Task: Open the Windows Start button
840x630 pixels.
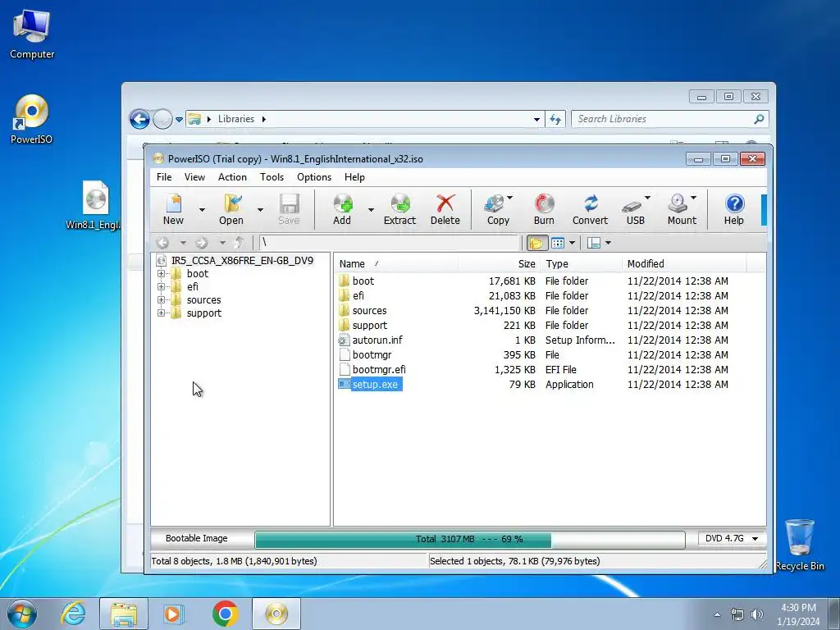Action: [x=22, y=614]
